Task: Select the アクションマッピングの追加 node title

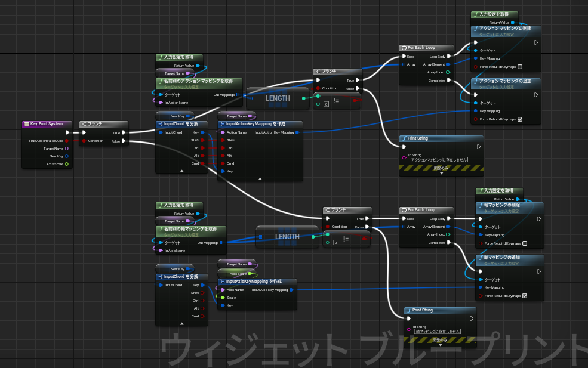Action: 506,81
